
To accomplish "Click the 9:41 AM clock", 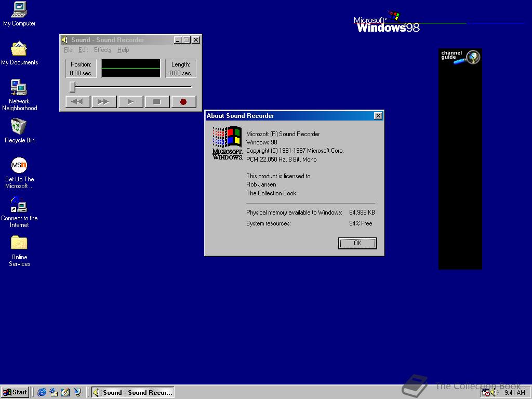I will [514, 393].
